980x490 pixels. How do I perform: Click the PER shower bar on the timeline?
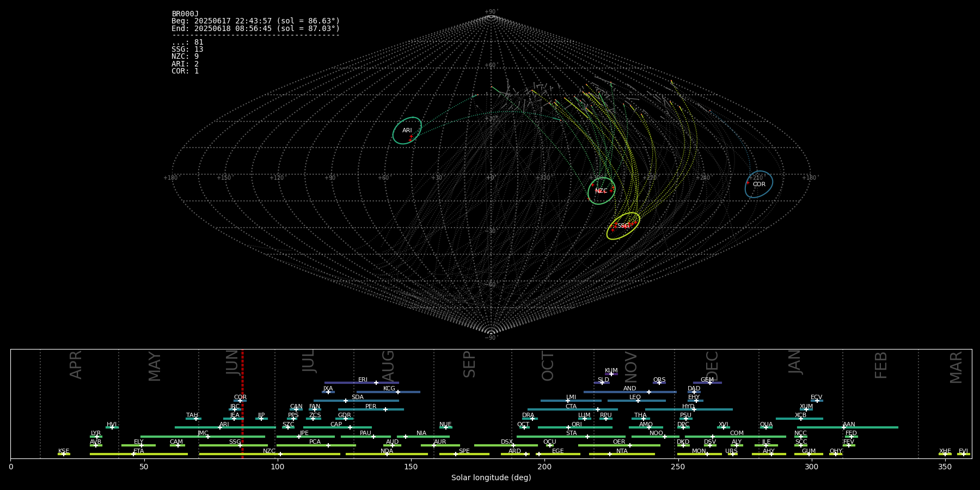[371, 409]
